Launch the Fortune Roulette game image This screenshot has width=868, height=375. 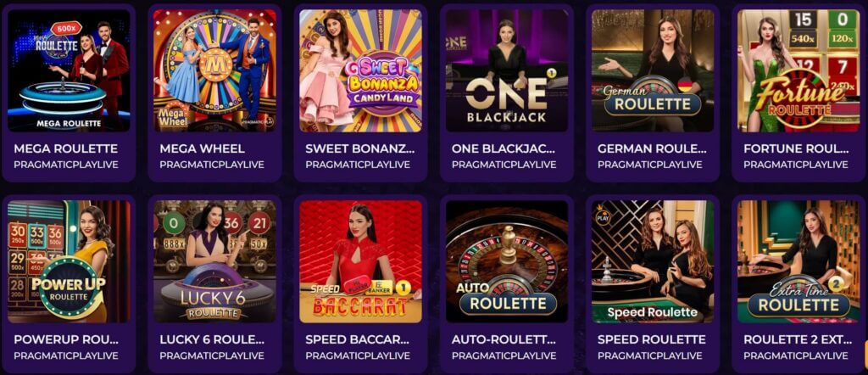(x=798, y=70)
